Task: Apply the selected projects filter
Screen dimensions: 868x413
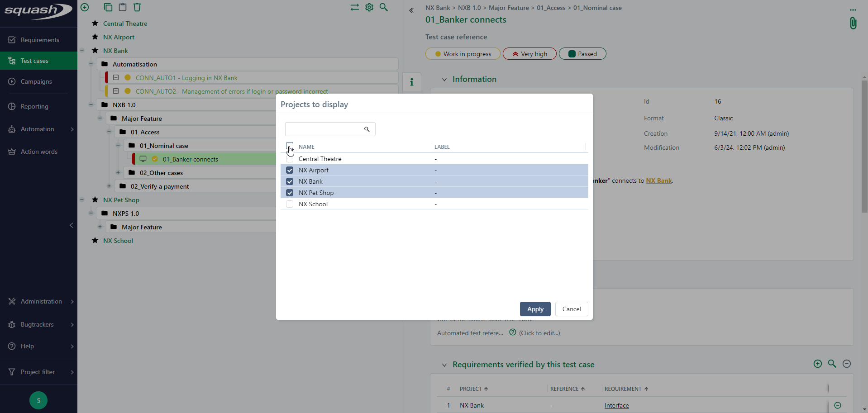Action: click(535, 309)
